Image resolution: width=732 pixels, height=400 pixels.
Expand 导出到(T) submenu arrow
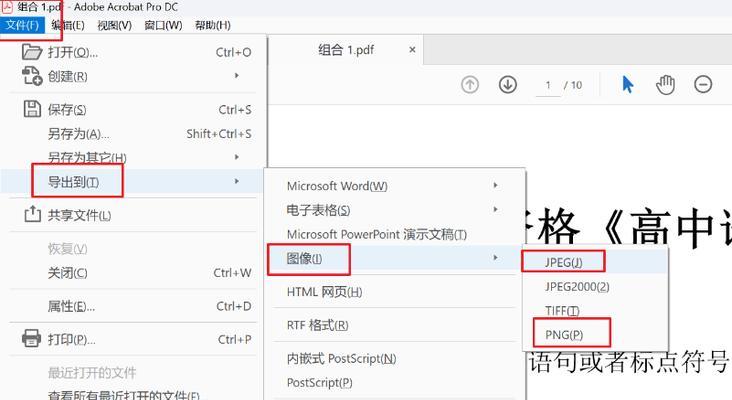[237, 181]
